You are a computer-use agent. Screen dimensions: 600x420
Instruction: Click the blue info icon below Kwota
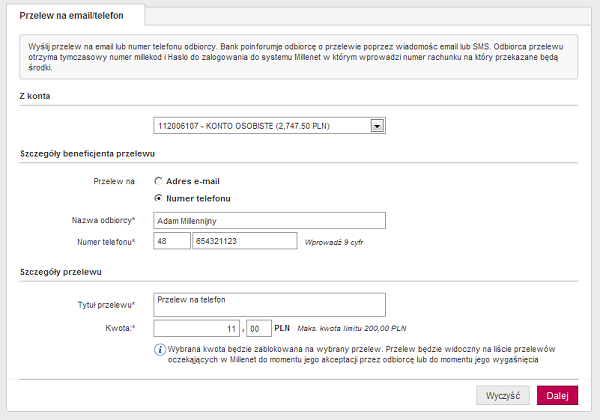[x=160, y=350]
